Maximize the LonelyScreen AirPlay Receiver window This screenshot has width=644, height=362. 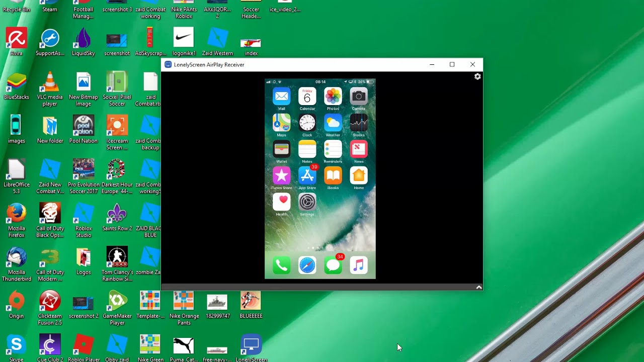tap(452, 64)
